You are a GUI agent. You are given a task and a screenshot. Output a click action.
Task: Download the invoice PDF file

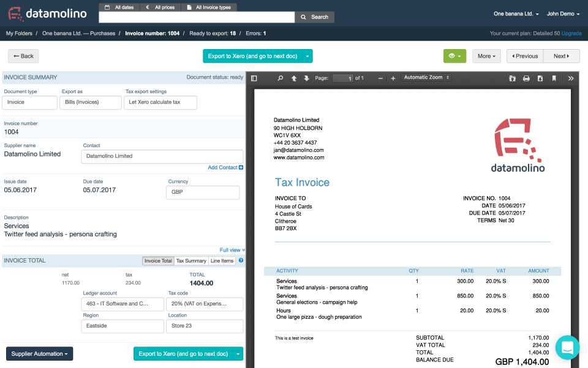[540, 78]
